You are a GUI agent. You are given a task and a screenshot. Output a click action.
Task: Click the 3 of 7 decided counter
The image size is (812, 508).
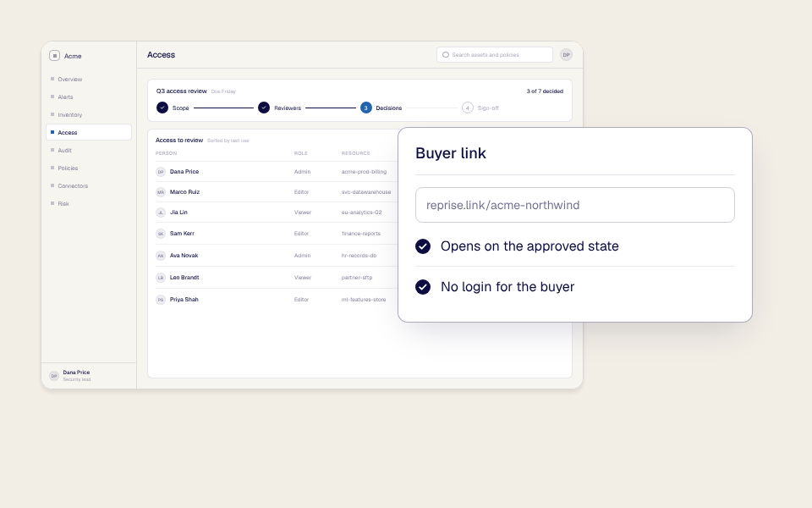tap(545, 91)
